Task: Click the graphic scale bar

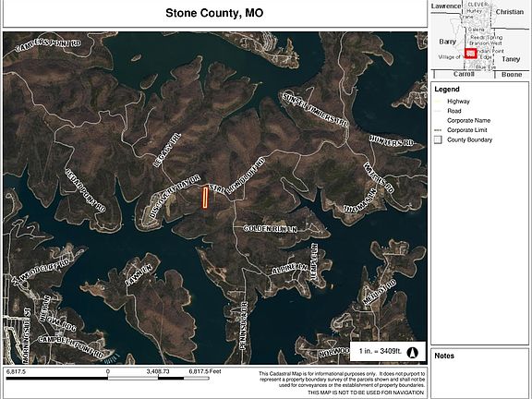Action: point(107,378)
